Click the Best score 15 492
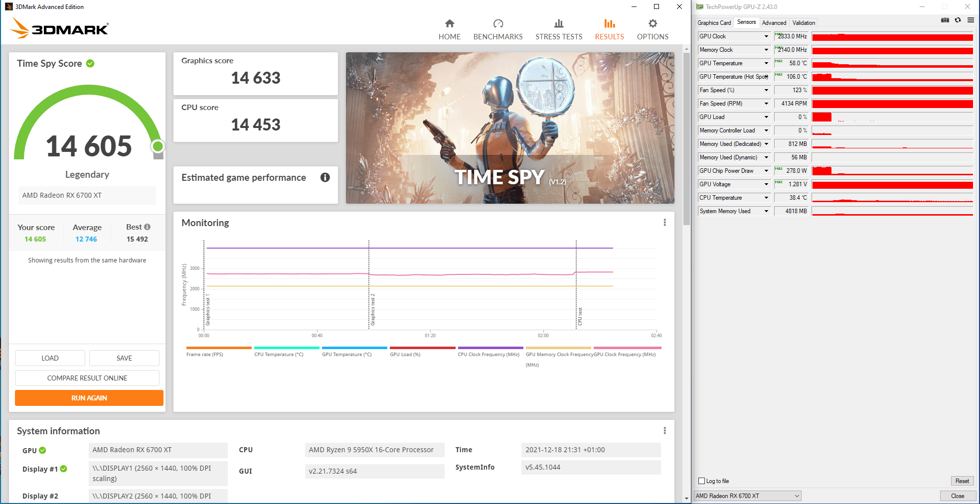This screenshot has height=504, width=980. click(137, 239)
